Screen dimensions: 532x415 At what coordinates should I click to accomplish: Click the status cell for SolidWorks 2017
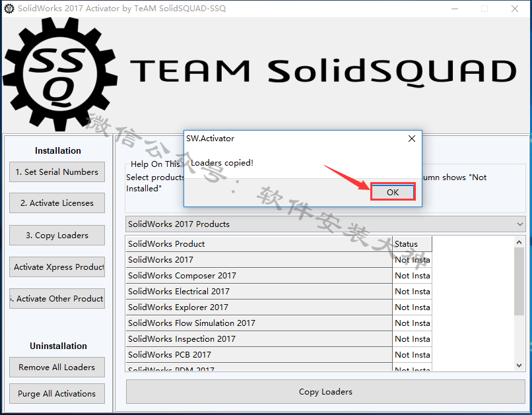pyautogui.click(x=413, y=260)
